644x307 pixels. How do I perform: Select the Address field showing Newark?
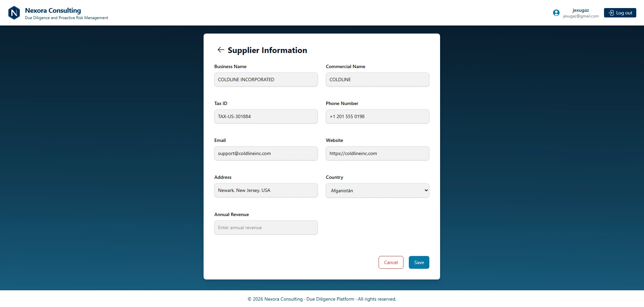266,190
